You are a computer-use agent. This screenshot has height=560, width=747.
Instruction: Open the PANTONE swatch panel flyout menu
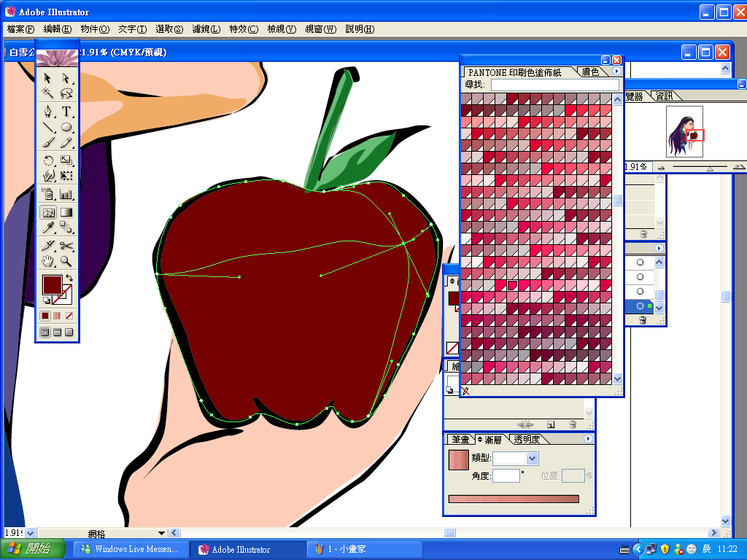coord(616,71)
